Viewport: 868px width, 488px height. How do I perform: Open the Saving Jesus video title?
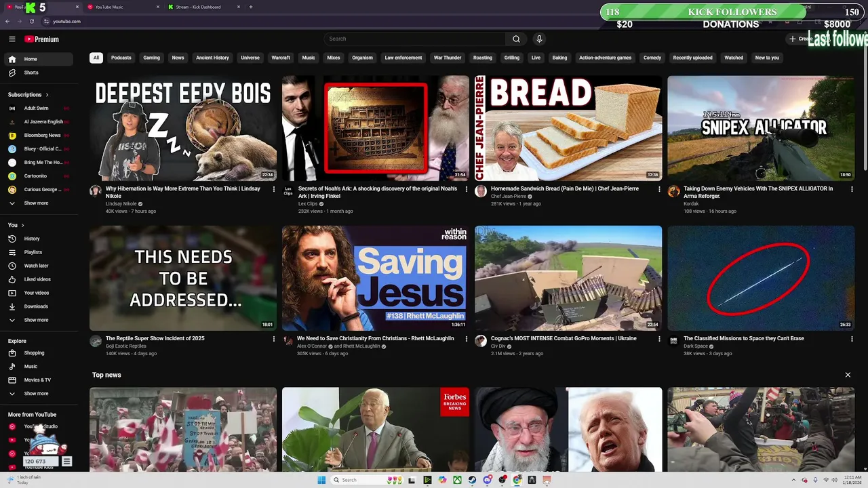375,338
